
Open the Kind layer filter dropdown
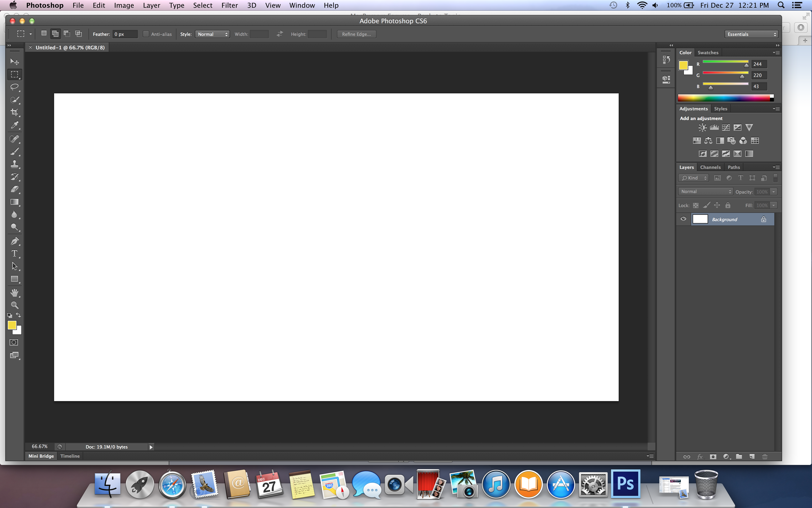coord(693,178)
